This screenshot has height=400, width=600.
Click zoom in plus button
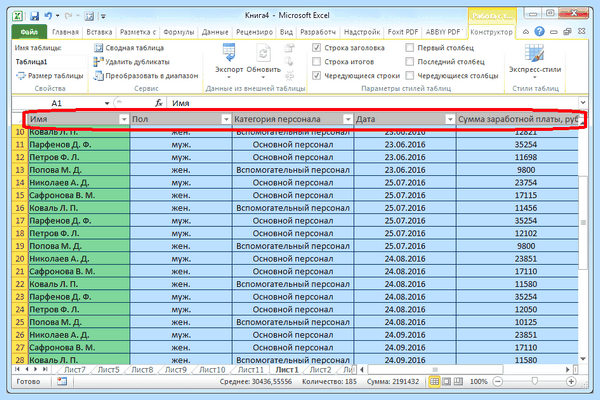(571, 382)
